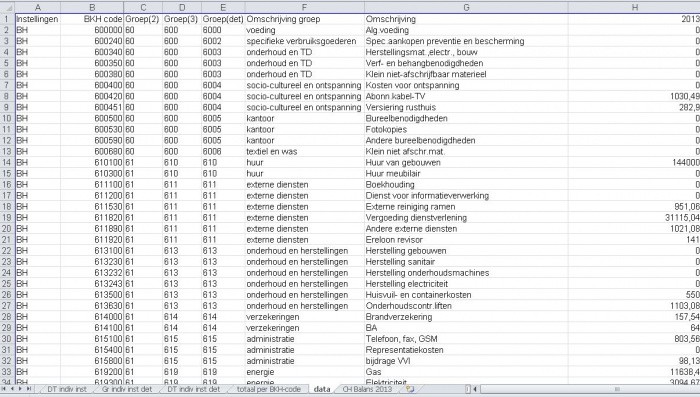Insert a new worksheet with the tab icon
Screen dimensions: 700x397
tap(409, 389)
